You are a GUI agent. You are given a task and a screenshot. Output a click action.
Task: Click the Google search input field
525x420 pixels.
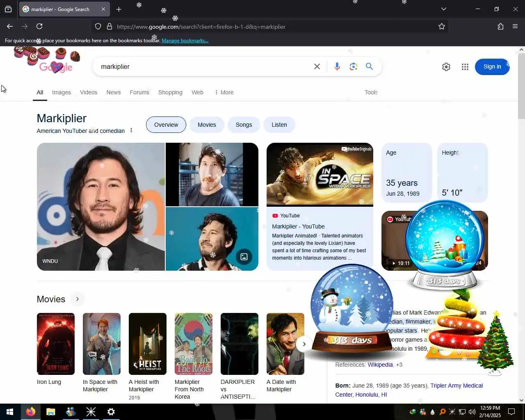pos(203,66)
